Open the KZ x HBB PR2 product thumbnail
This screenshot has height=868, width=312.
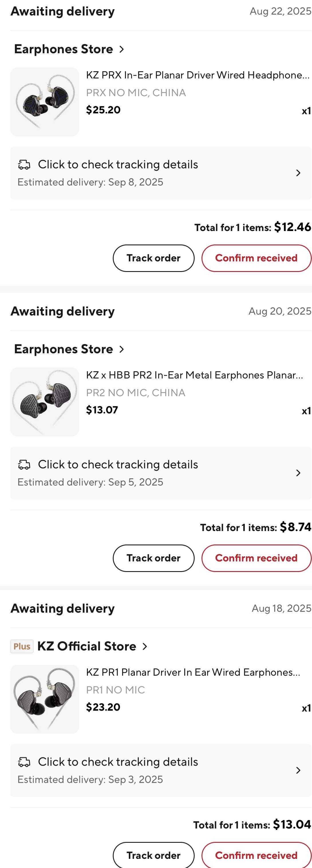pos(44,402)
